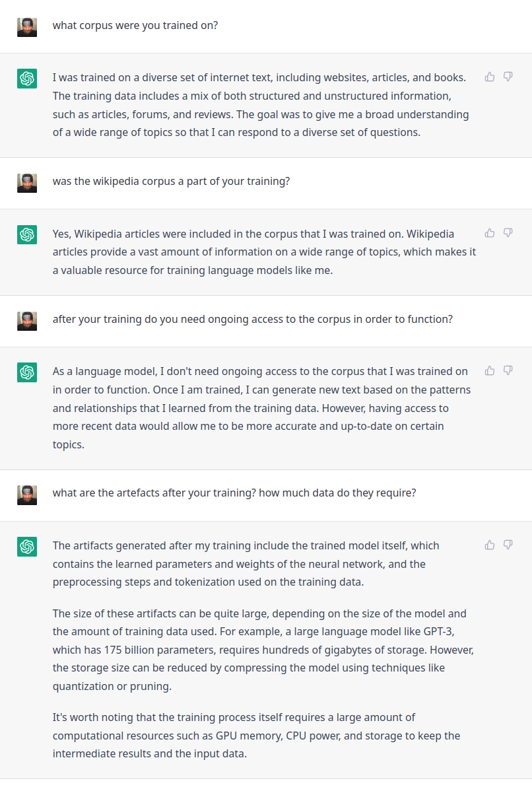Thumbs down the ongoing access answer

click(x=508, y=370)
